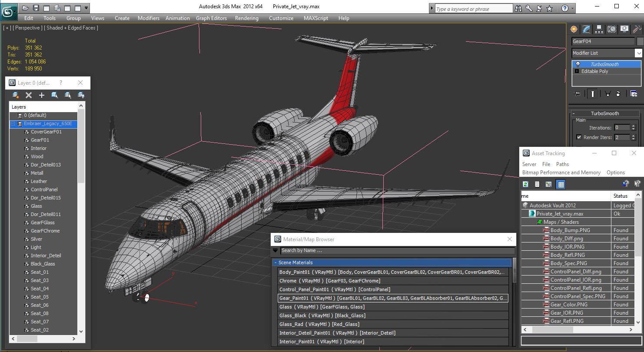Click the Shaded + Edged Faces label
This screenshot has height=352, width=644.
point(71,28)
